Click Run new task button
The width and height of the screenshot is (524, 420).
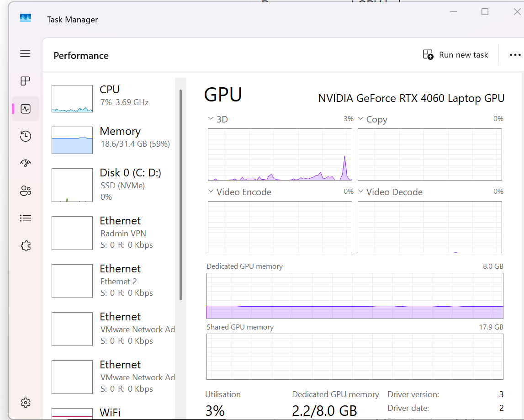(x=455, y=55)
